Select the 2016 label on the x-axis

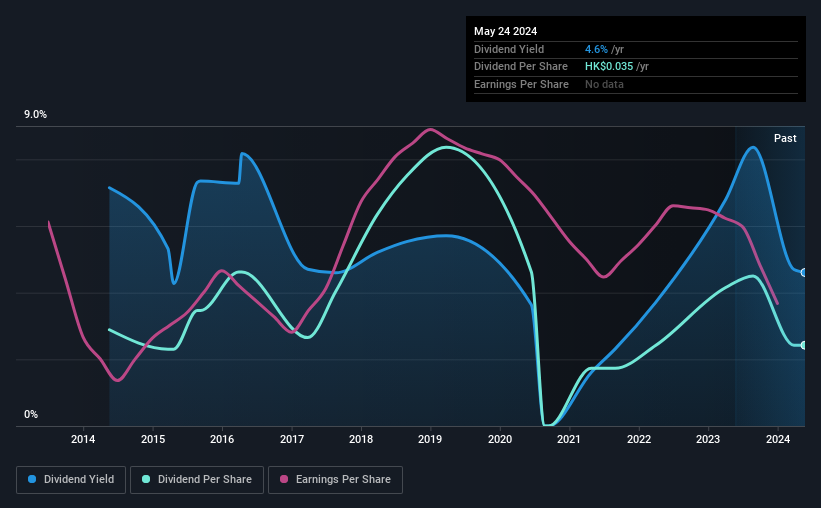tap(222, 439)
